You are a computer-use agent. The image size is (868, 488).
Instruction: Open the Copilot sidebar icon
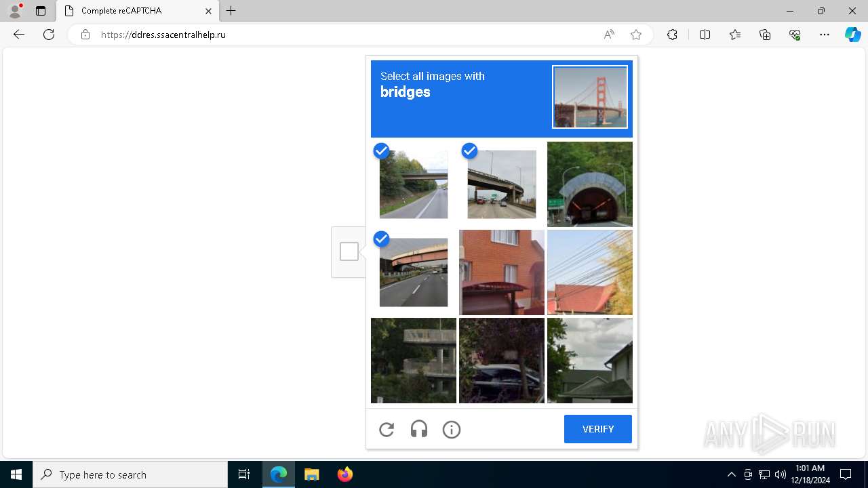point(852,35)
